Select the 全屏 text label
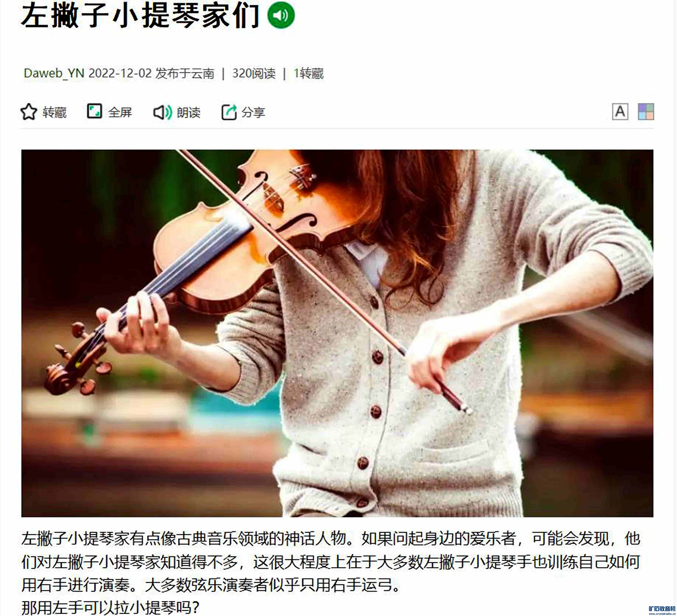 [120, 112]
